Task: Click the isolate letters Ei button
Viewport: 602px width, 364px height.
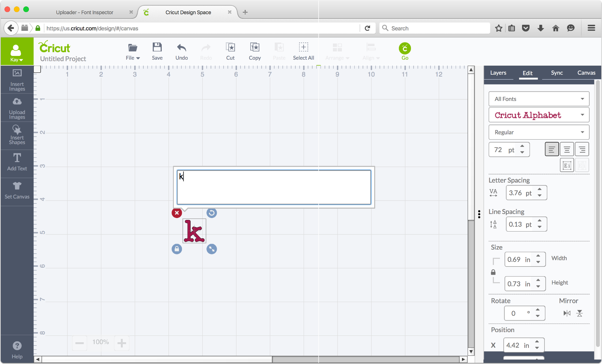Action: coord(567,165)
